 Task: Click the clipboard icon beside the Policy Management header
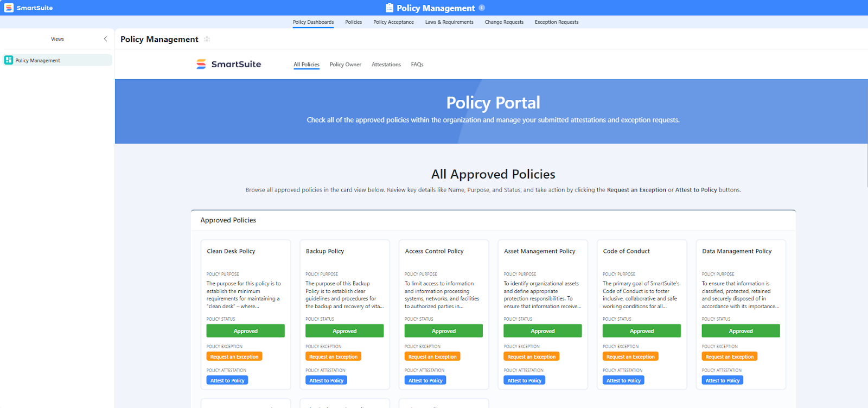[390, 8]
